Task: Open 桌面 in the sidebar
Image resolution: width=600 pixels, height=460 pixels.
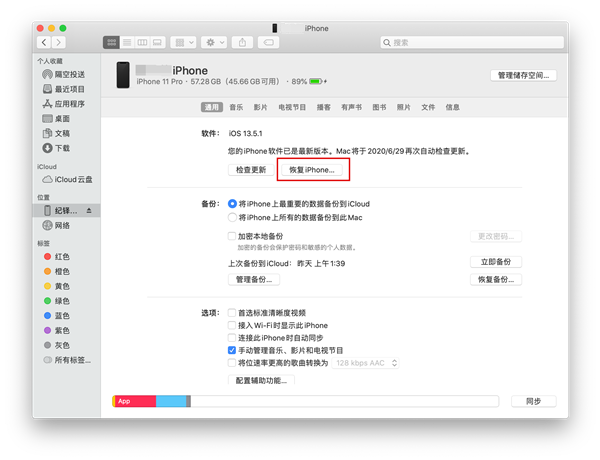Action: pos(56,119)
